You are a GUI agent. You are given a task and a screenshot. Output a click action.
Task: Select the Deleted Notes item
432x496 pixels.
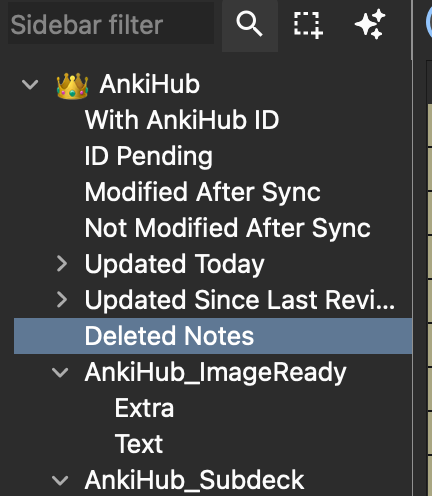(213, 336)
